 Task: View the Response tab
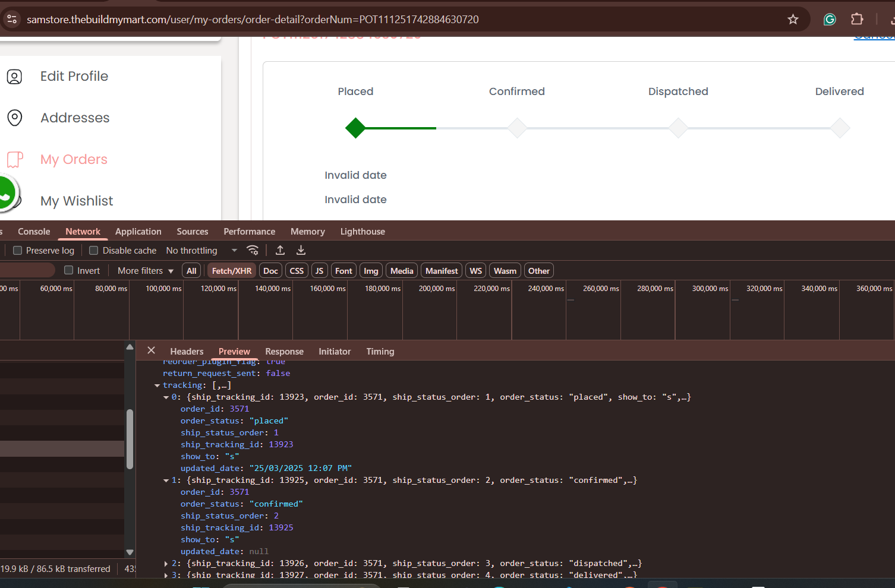point(284,352)
